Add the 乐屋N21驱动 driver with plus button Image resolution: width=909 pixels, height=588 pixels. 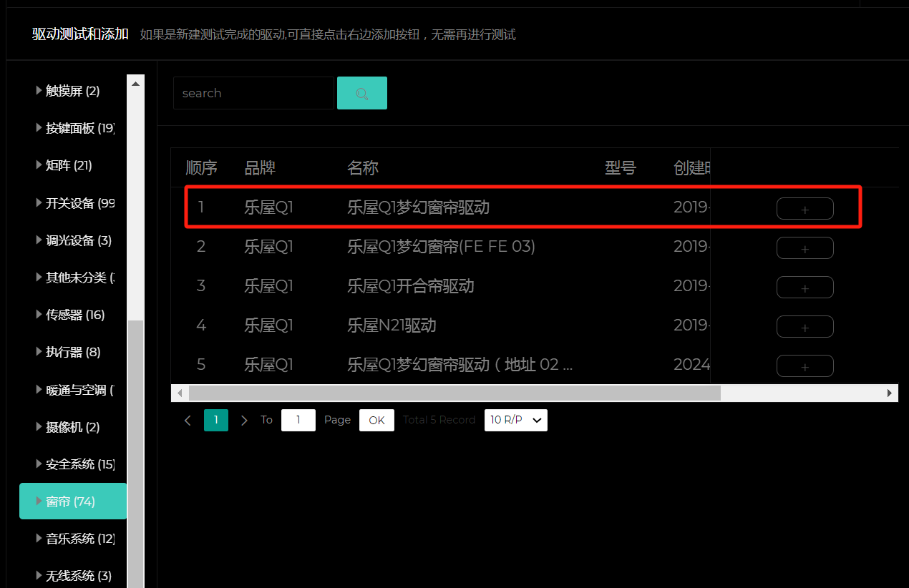pyautogui.click(x=805, y=327)
